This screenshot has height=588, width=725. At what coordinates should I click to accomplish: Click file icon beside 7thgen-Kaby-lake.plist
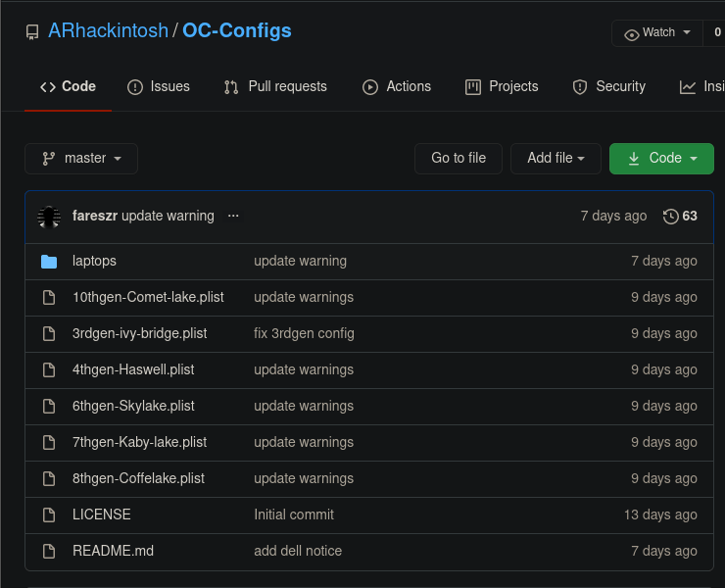49,442
